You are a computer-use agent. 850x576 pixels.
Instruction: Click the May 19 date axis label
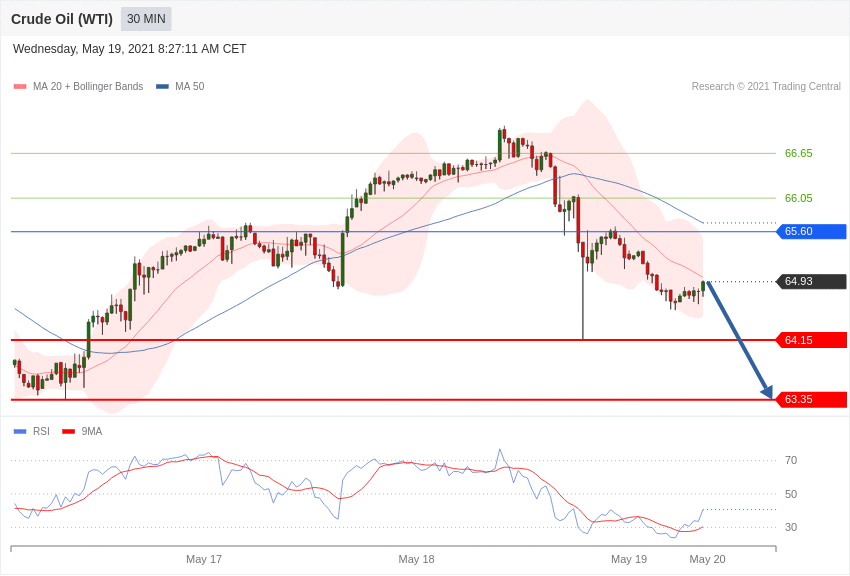pyautogui.click(x=629, y=559)
